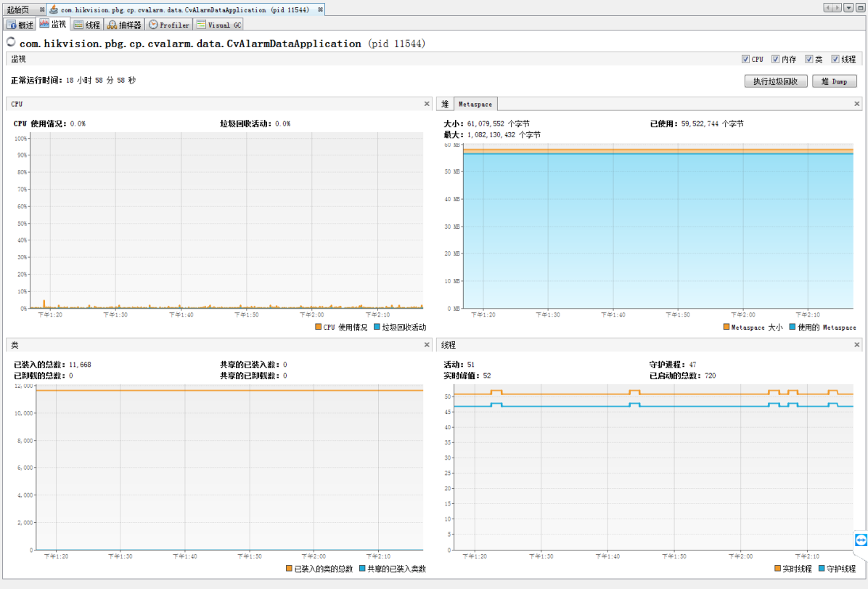The width and height of the screenshot is (868, 589).
Task: Click the maximize window icon at top right
Action: [x=860, y=8]
